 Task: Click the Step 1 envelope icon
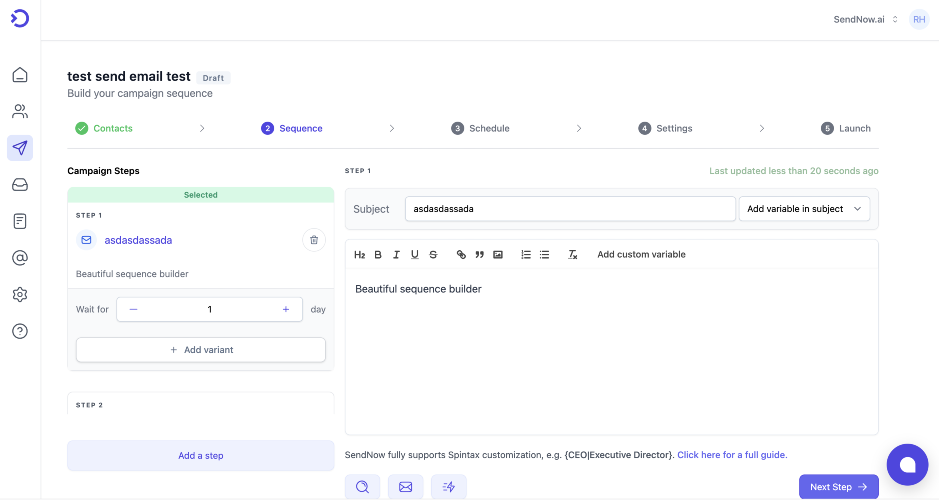[x=86, y=240]
